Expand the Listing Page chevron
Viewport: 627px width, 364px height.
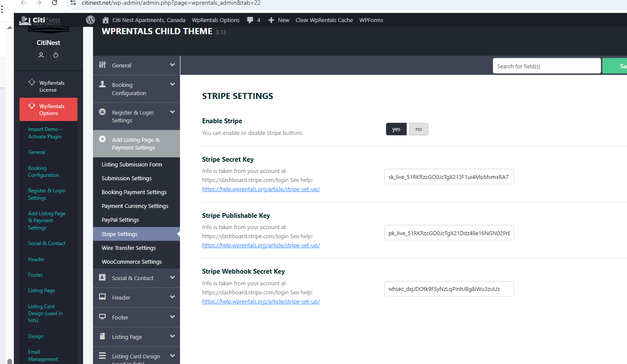pos(172,336)
